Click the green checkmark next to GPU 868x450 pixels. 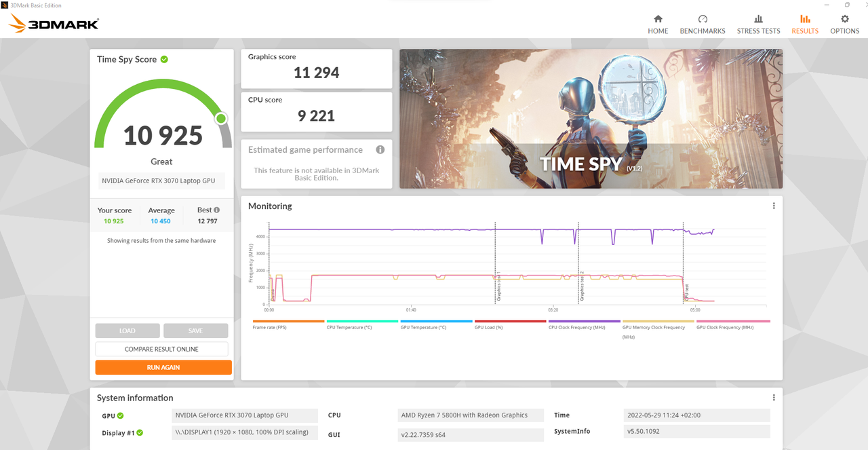[120, 415]
